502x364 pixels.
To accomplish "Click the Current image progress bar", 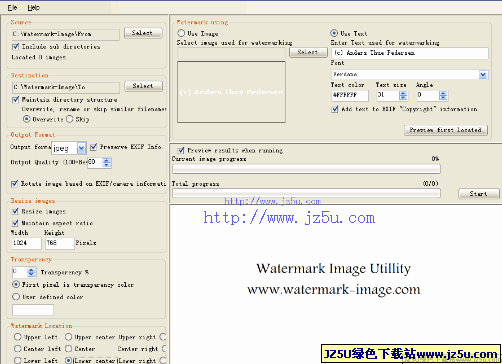I will tap(306, 169).
